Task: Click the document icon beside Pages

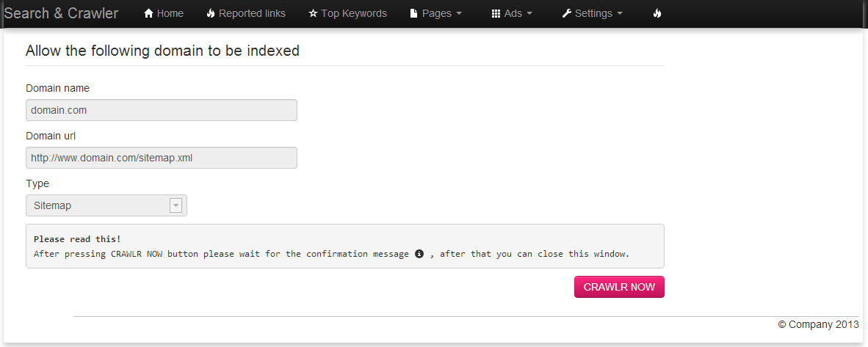Action: (413, 13)
